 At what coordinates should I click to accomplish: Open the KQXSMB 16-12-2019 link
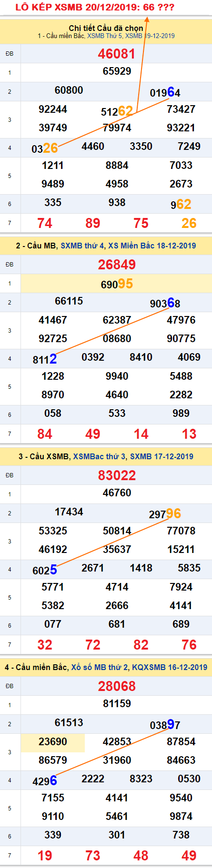pyautogui.click(x=170, y=667)
